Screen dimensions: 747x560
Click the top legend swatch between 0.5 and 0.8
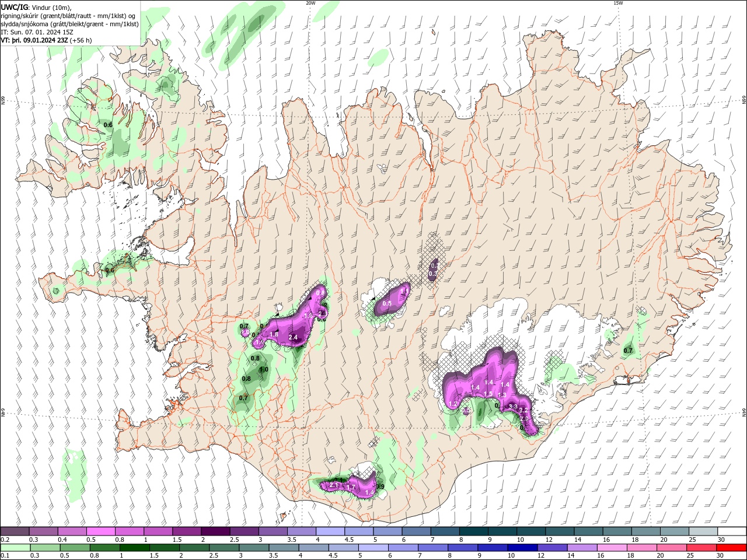tap(101, 531)
